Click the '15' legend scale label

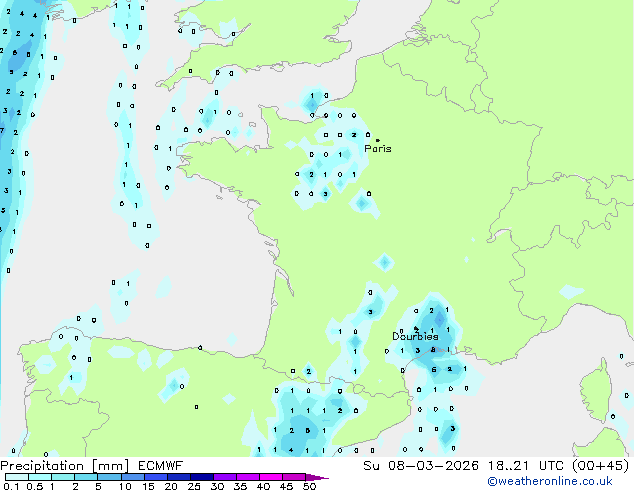[x=148, y=486]
